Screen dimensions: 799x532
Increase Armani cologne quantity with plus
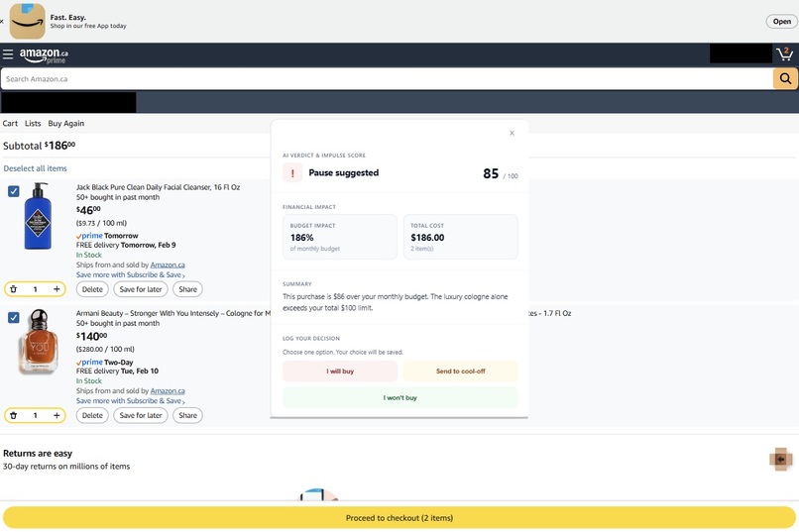[x=57, y=415]
